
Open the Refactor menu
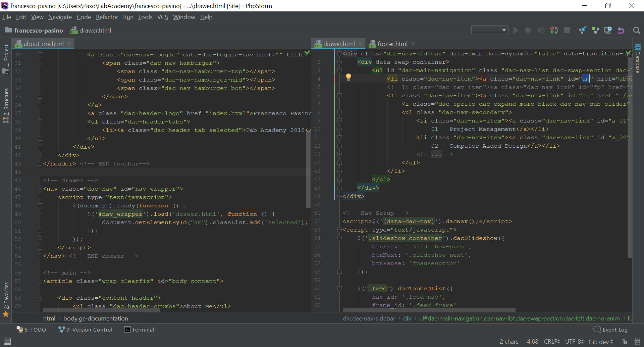(x=107, y=17)
